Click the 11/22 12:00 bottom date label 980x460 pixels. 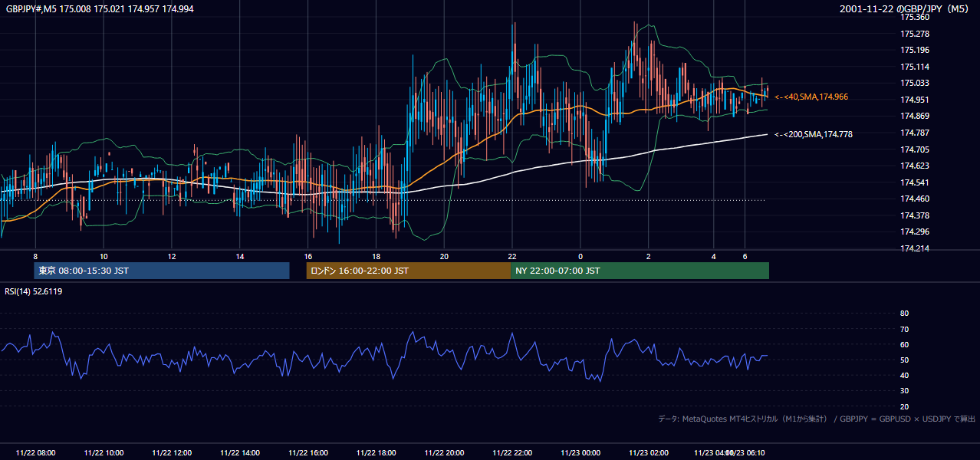(172, 452)
